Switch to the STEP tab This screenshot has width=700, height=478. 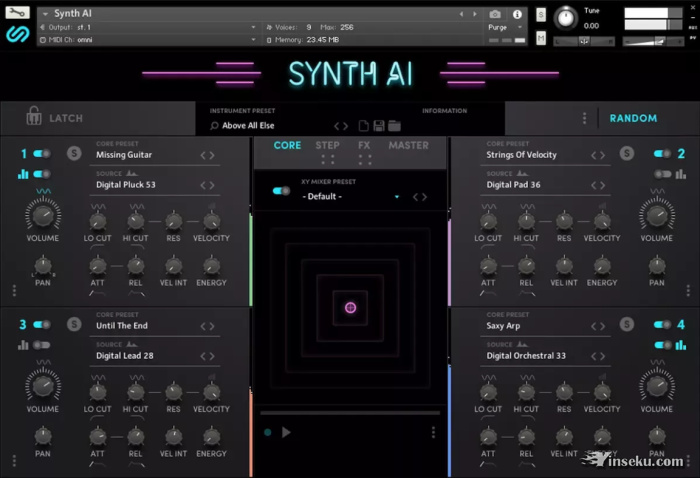click(327, 146)
